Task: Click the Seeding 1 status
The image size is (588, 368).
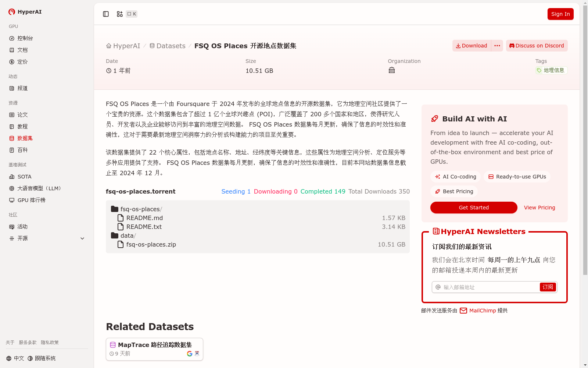Action: tap(236, 191)
